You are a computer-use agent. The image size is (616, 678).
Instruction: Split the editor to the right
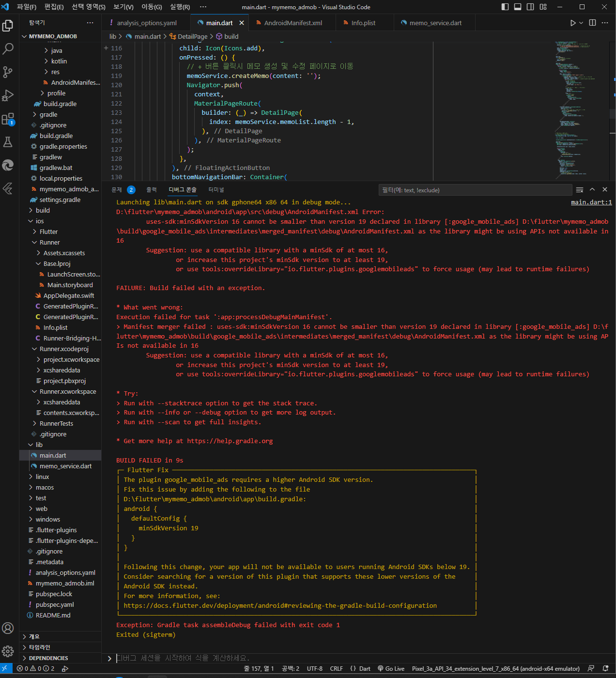(x=592, y=23)
